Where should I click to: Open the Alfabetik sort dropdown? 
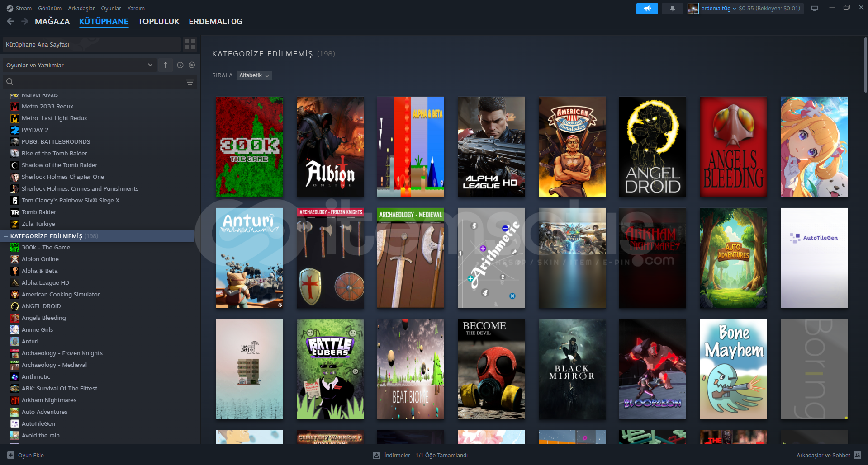coord(254,75)
